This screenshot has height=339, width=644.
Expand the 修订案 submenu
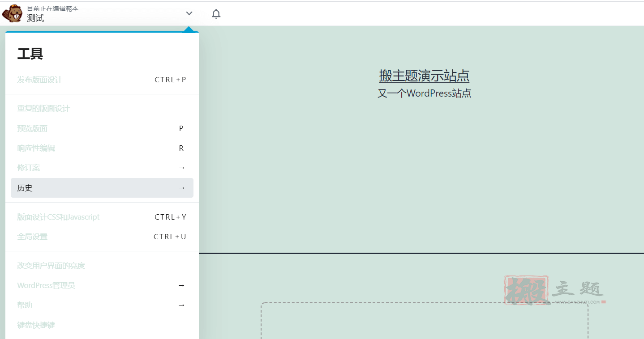tap(102, 168)
